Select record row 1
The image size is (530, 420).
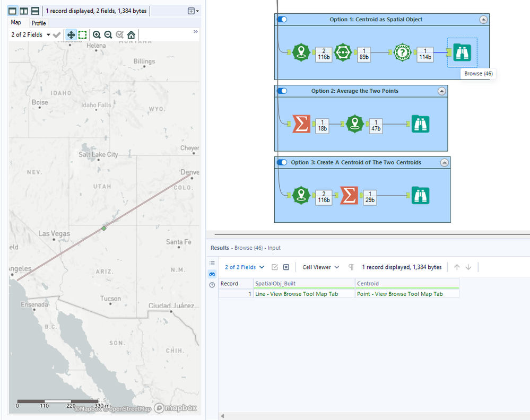pos(236,294)
